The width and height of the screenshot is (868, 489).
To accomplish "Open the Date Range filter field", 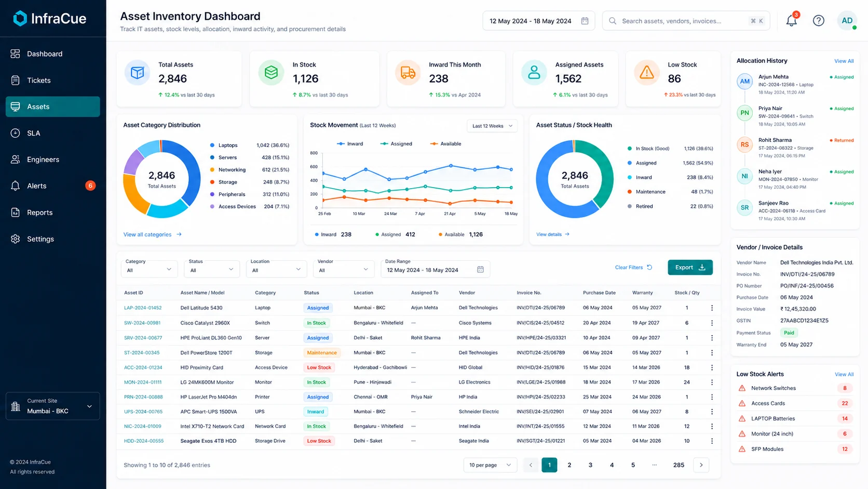I will (x=436, y=270).
